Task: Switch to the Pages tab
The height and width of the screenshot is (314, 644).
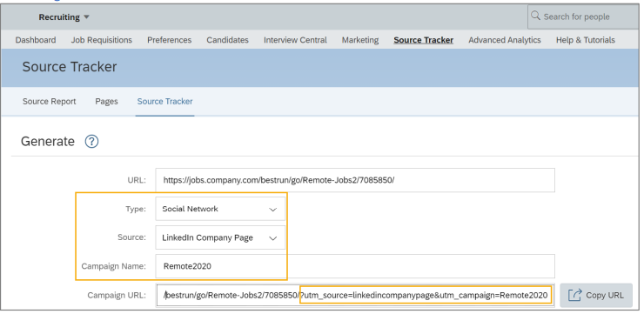Action: coord(106,102)
